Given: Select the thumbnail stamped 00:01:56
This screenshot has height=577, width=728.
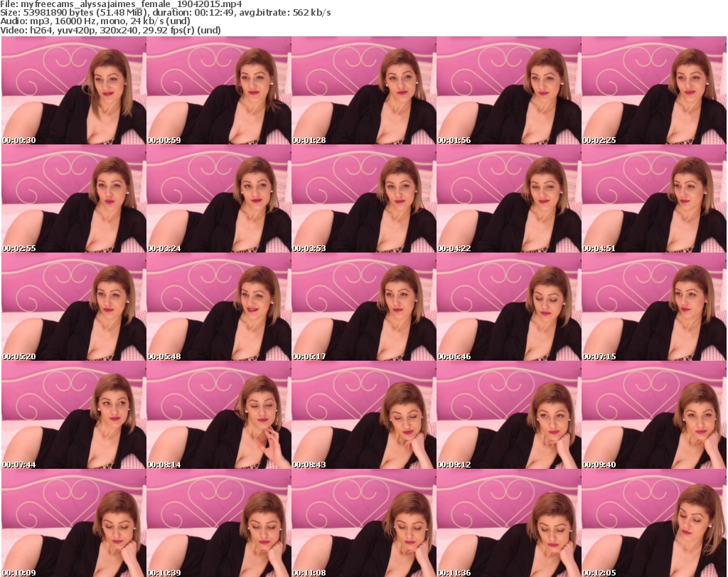Looking at the screenshot, I should tap(509, 90).
